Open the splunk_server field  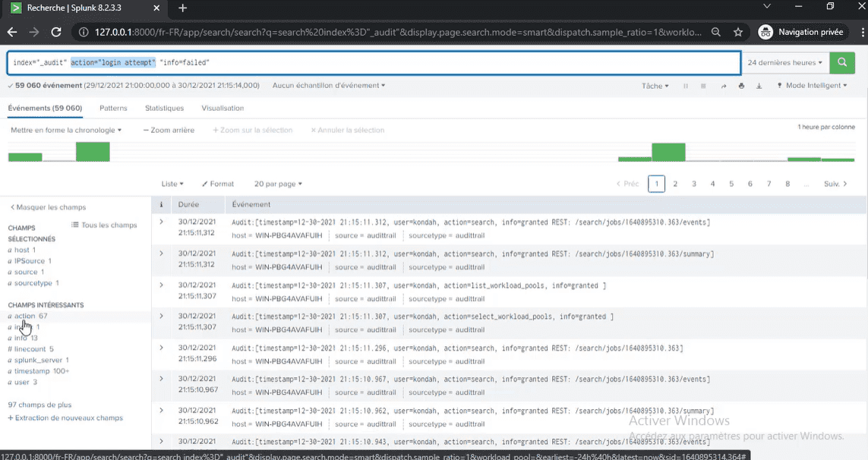[38, 360]
